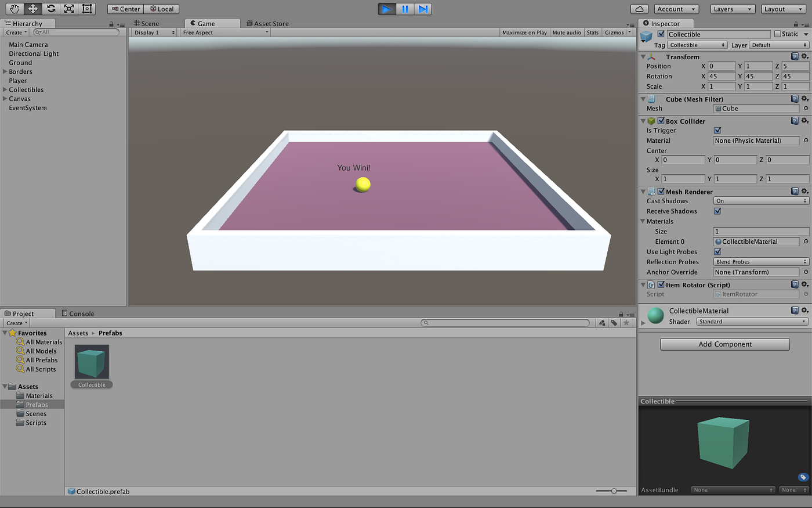
Task: Enable the Static checkbox on Collectible
Action: tap(778, 34)
